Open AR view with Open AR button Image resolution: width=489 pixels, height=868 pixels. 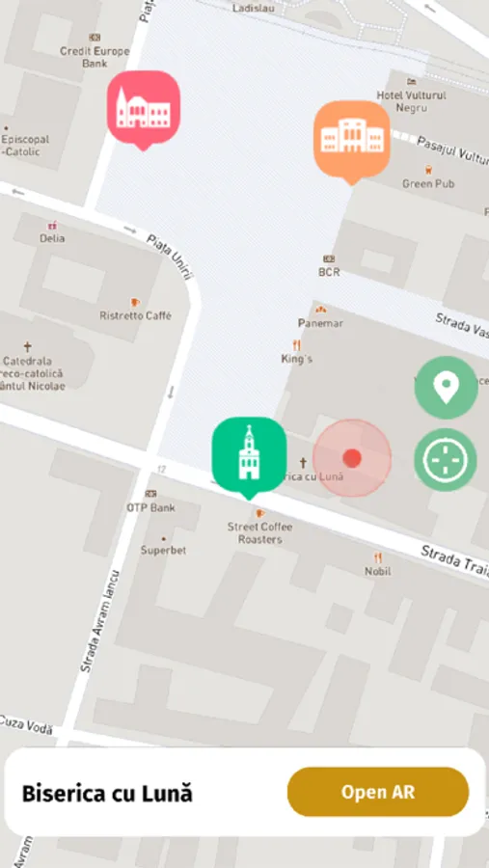[x=378, y=792]
